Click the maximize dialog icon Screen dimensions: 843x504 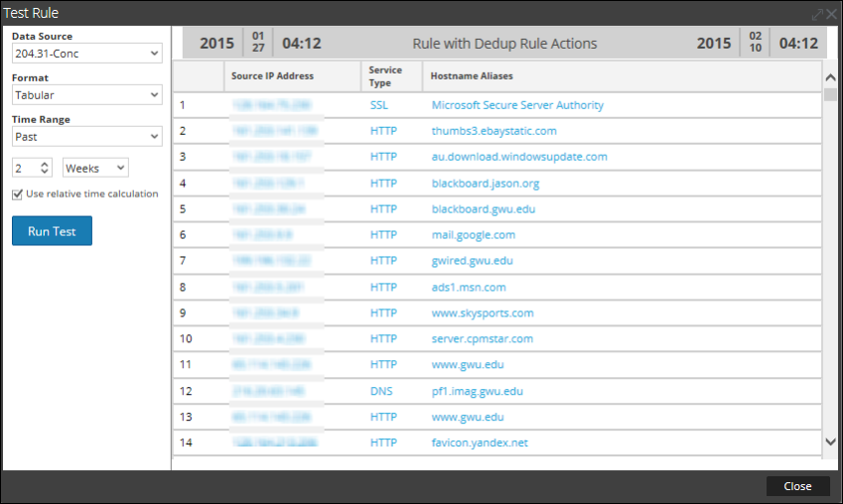tap(817, 14)
